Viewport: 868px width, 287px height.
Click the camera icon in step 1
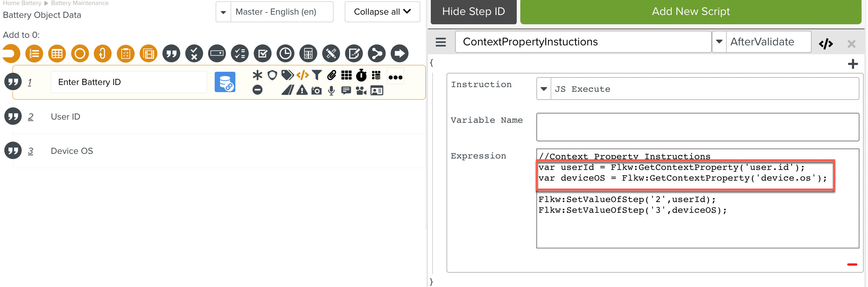click(316, 91)
